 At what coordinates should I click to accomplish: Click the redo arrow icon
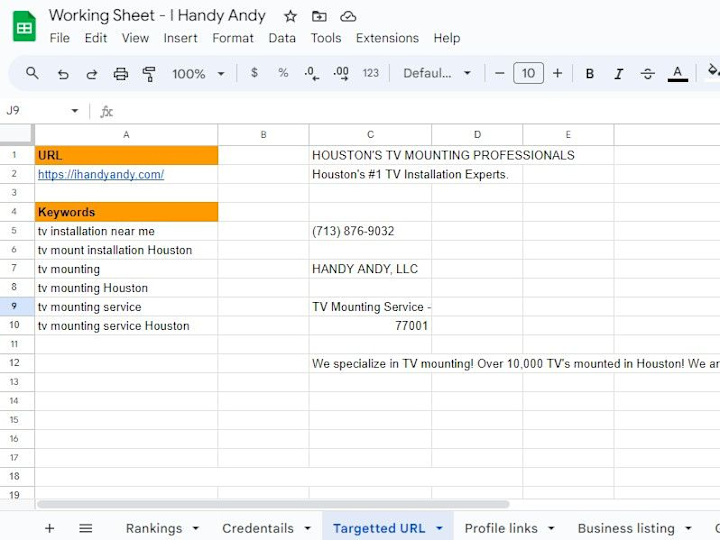click(92, 73)
